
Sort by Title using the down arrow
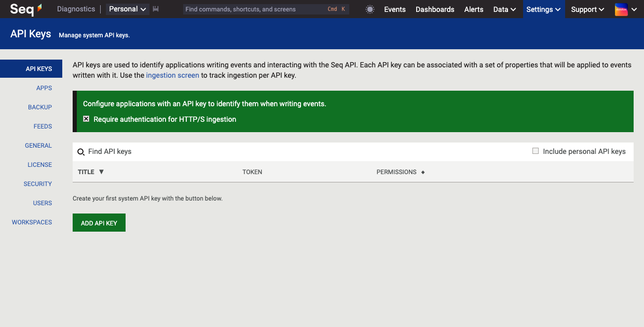[101, 172]
